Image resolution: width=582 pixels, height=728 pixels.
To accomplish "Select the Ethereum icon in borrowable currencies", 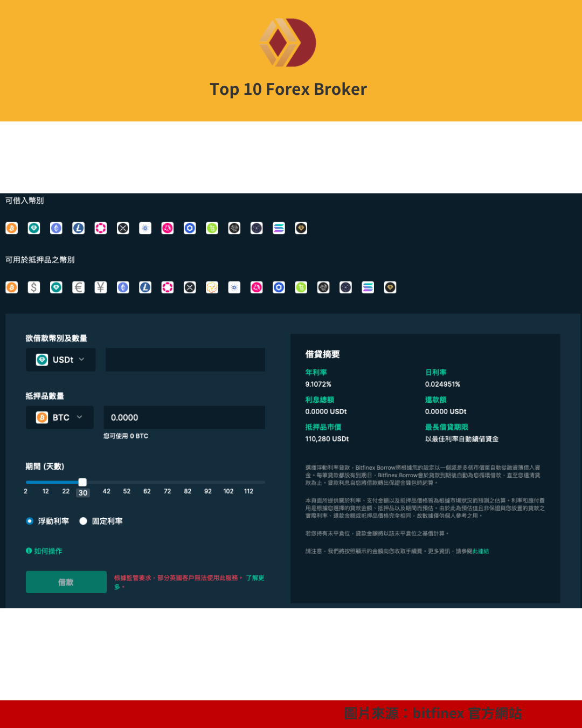I will click(56, 228).
